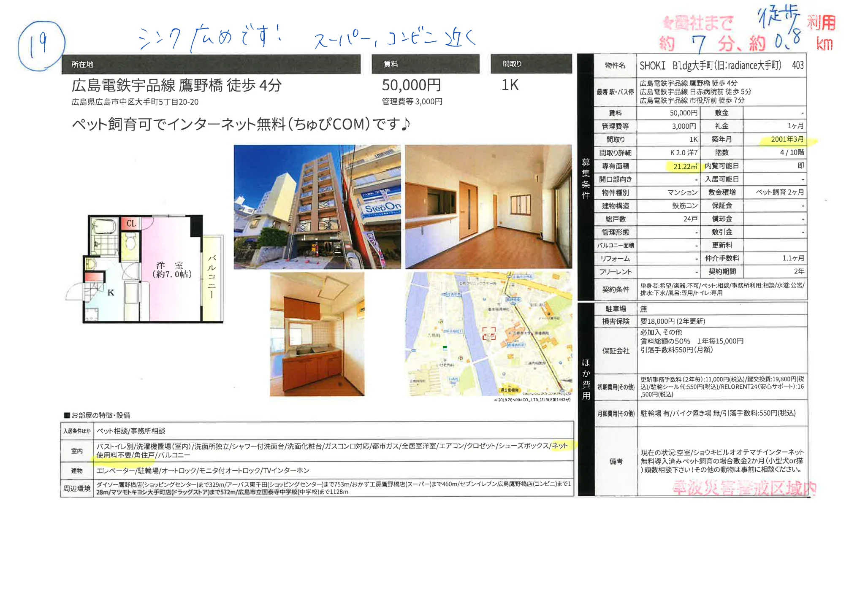Click the 4 / 10階 floor value
Viewport: 868px width, 614px height.
point(792,153)
